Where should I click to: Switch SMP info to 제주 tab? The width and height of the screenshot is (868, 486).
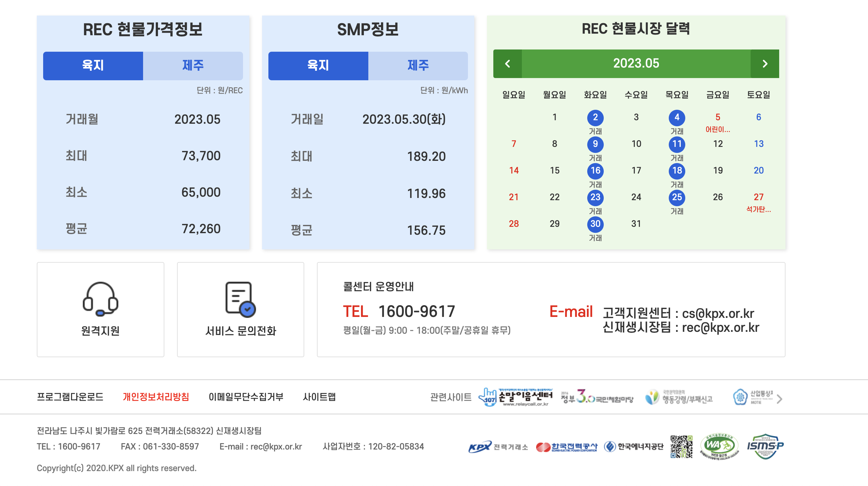click(x=418, y=66)
